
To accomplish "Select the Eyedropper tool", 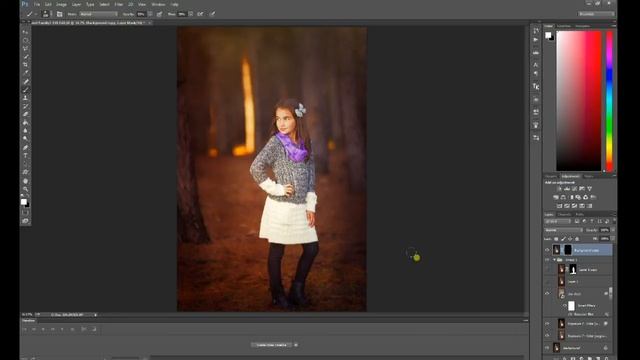I will (25, 73).
